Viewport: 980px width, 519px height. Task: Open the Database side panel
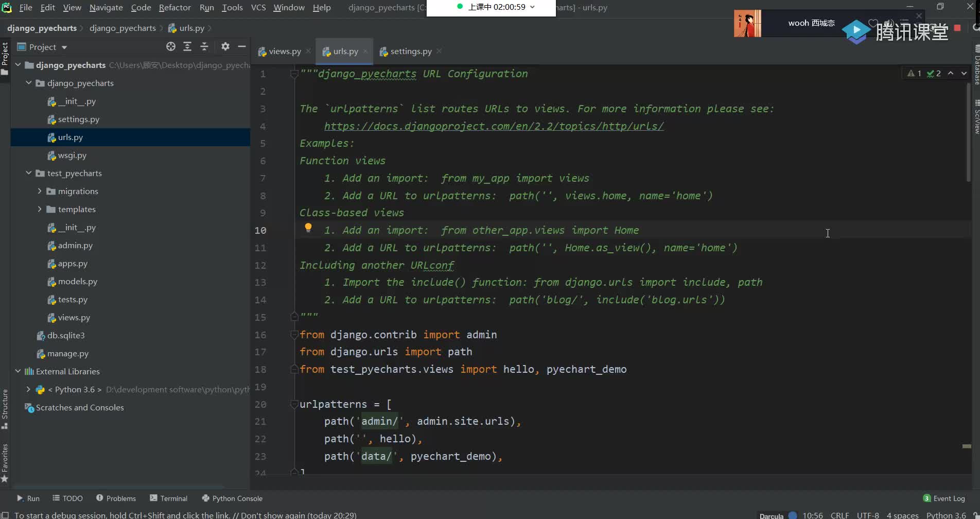coord(976,65)
